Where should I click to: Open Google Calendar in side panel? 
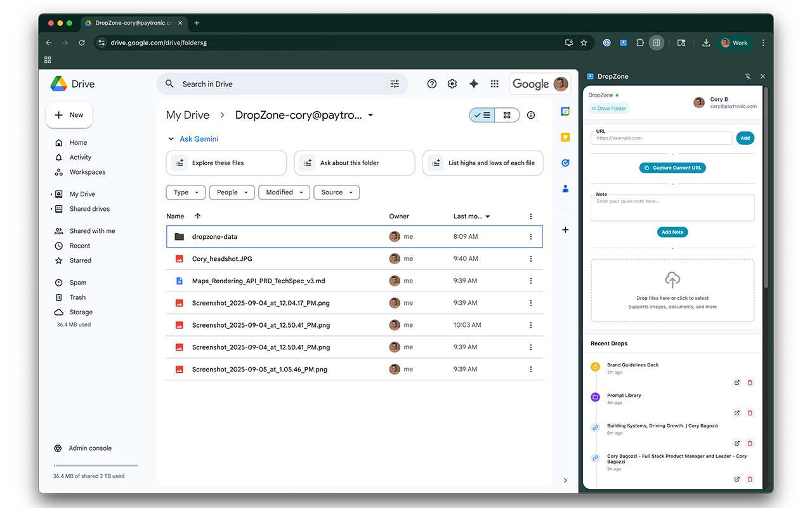tap(565, 112)
